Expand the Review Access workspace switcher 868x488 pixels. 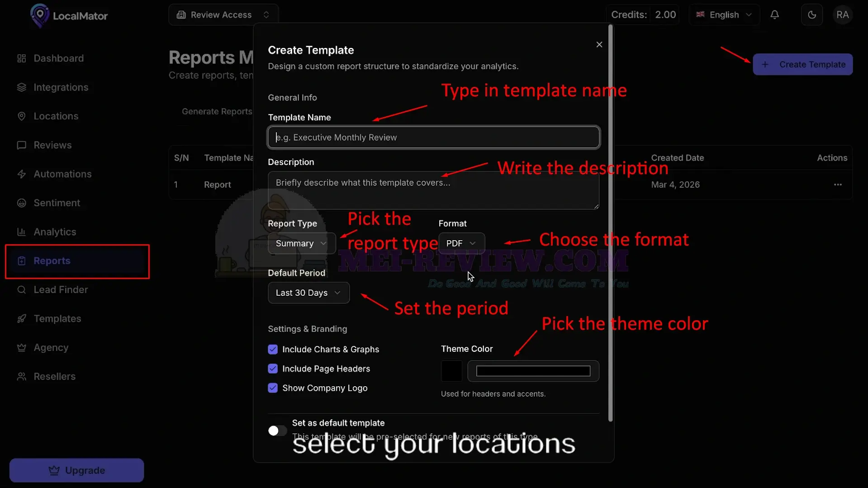tap(223, 15)
